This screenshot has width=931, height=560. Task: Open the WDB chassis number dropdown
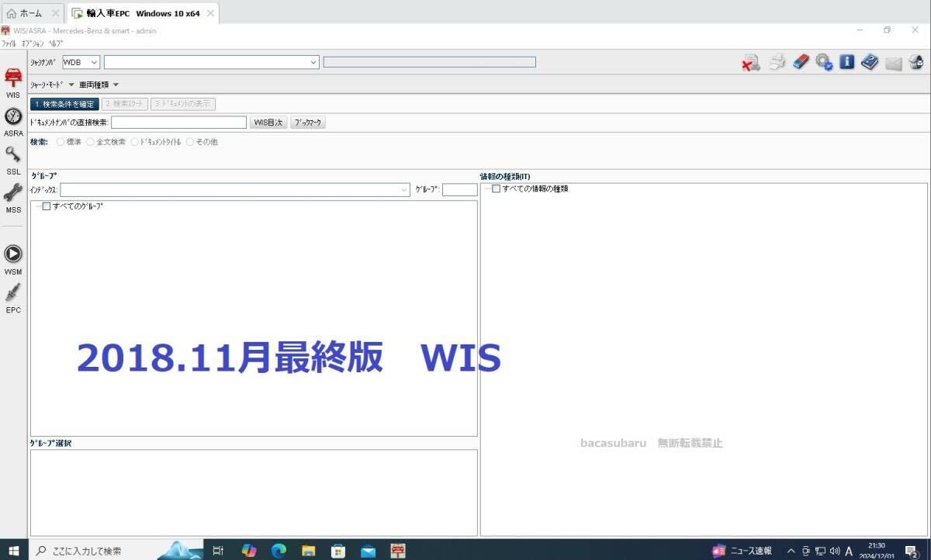[95, 62]
